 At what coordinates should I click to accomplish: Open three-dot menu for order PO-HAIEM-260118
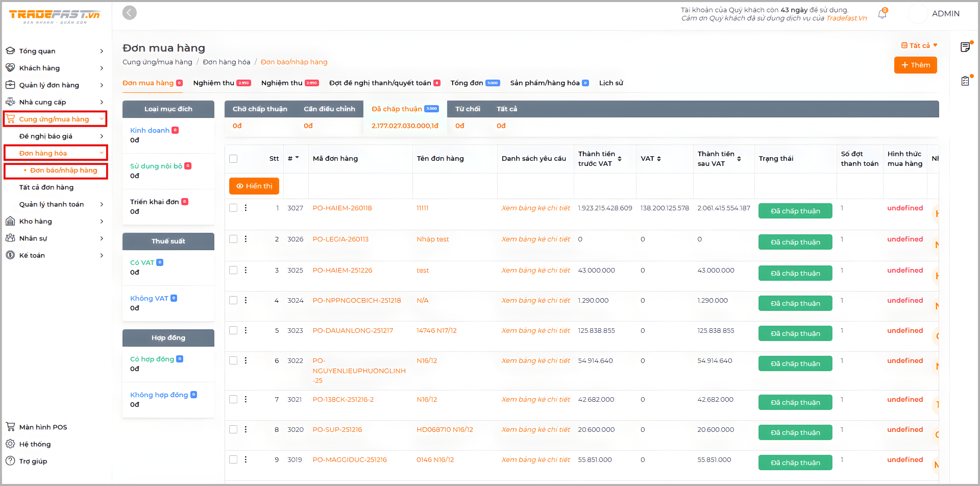tap(246, 208)
